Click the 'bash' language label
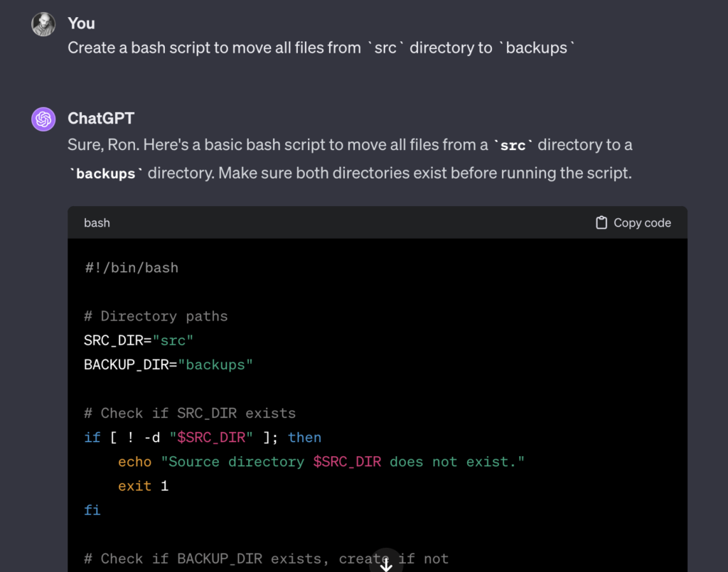The image size is (728, 572). 97,222
